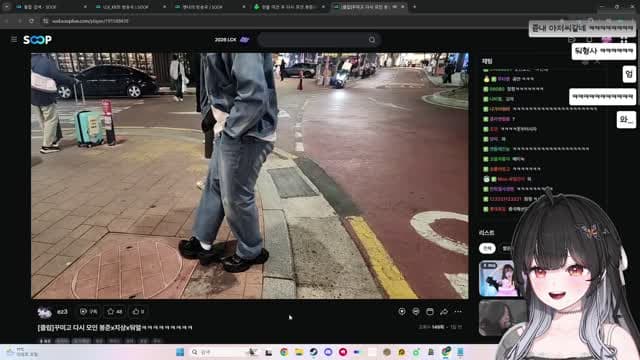
Task: Click the search magnifier icon
Action: pyautogui.click(x=372, y=40)
